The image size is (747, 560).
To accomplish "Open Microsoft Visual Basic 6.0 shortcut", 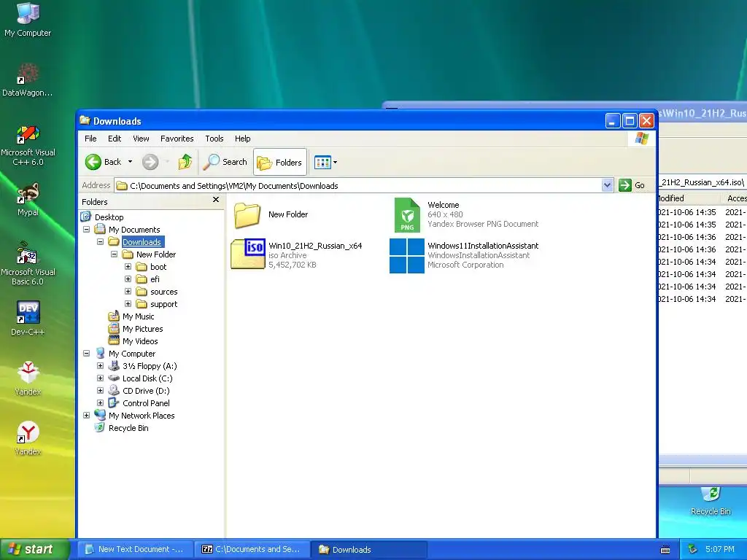I will (28, 262).
